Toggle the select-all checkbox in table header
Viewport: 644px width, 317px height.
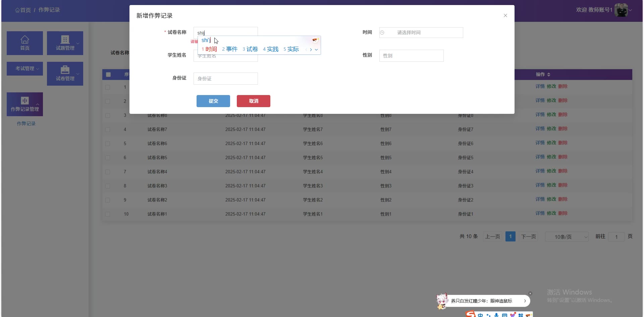click(108, 75)
